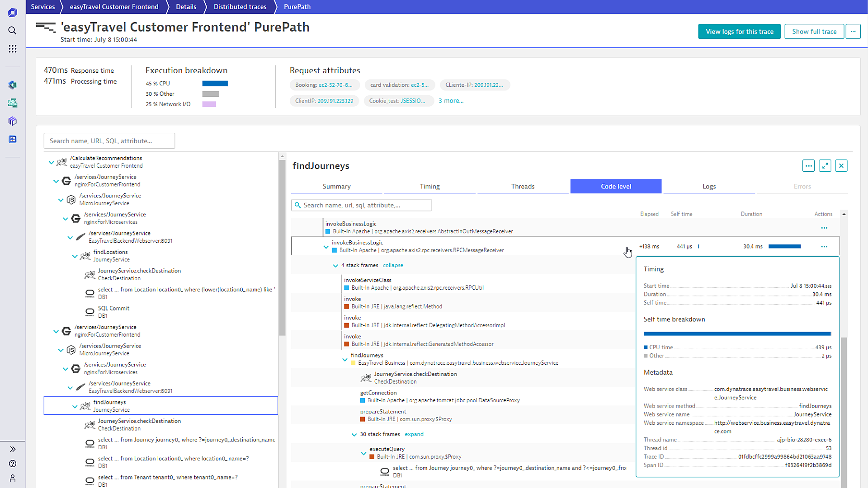Open the search icon in left sidebar

coord(13,30)
